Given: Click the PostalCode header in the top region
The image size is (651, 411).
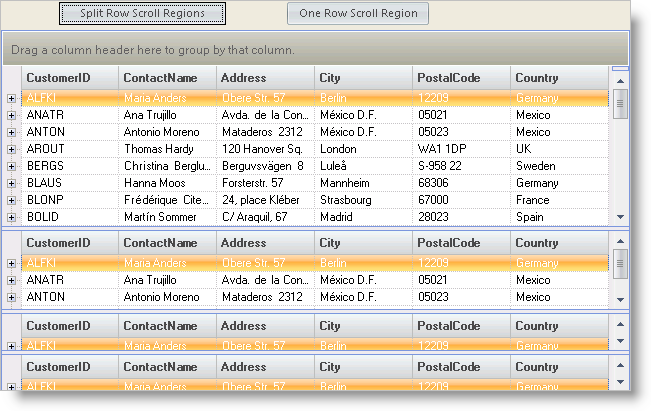Looking at the screenshot, I should pyautogui.click(x=461, y=77).
